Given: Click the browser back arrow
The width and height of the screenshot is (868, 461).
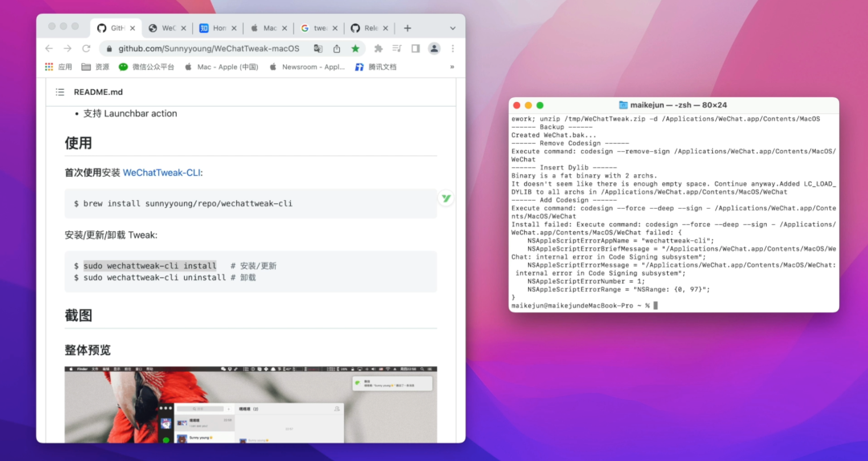Looking at the screenshot, I should (x=49, y=49).
